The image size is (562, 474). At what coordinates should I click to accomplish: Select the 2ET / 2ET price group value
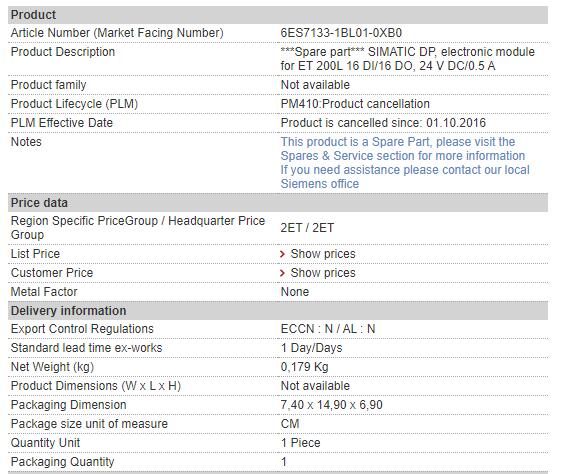(307, 228)
